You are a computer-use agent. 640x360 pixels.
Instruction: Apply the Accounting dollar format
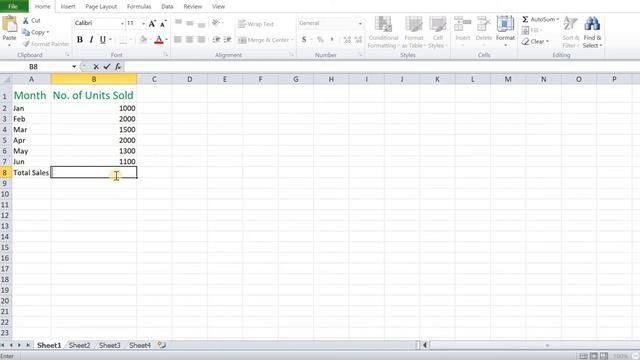(x=304, y=40)
